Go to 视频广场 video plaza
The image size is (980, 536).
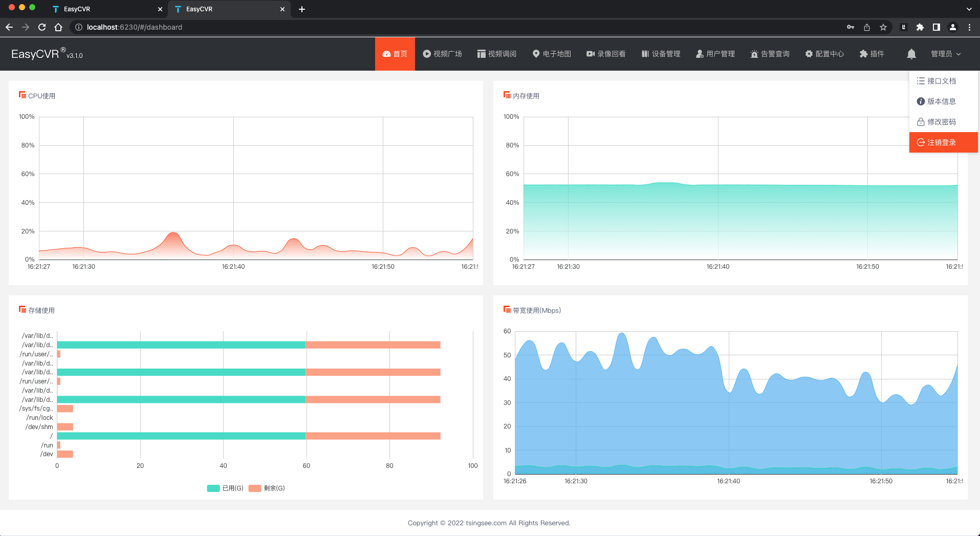click(x=442, y=54)
